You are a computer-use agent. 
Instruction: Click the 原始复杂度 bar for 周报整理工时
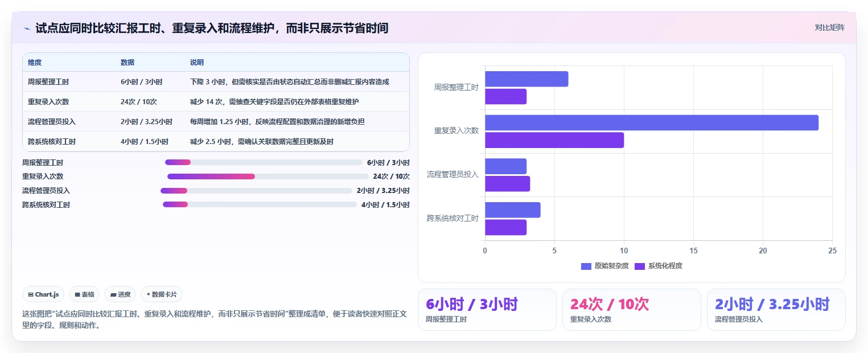point(526,79)
